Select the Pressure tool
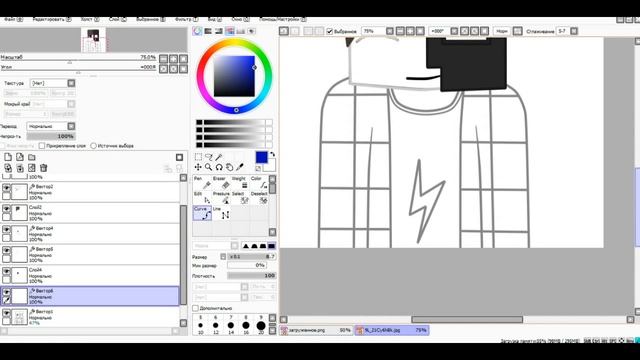640x360 pixels. click(221, 198)
